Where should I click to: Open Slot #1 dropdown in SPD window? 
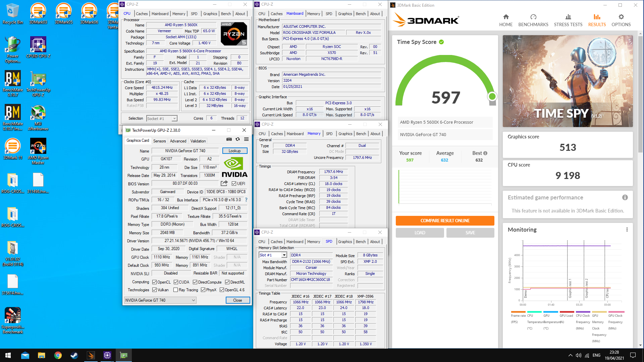point(273,255)
